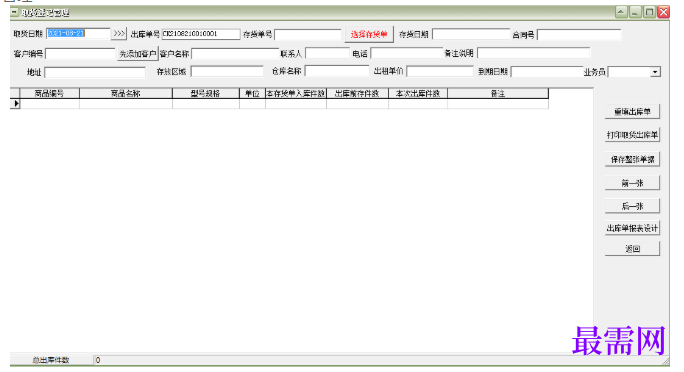
Task: Click the 取货日期 date field
Action: pos(78,34)
